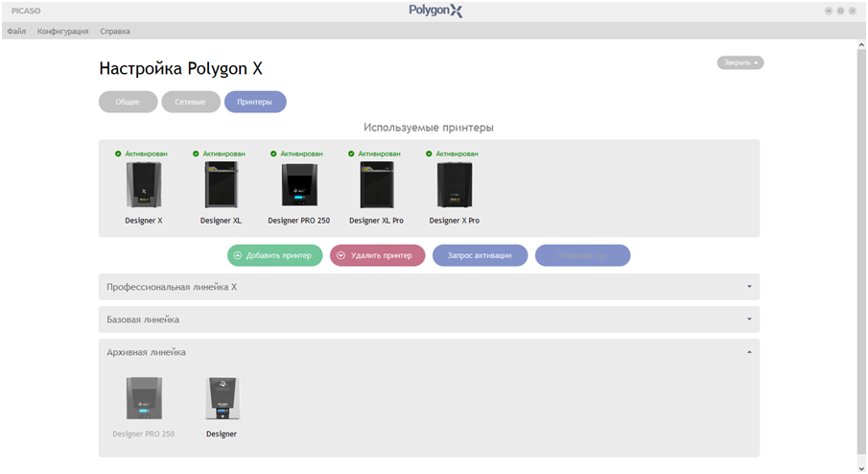This screenshot has width=868, height=474.
Task: Click the PICASO title bar text
Action: pos(26,11)
